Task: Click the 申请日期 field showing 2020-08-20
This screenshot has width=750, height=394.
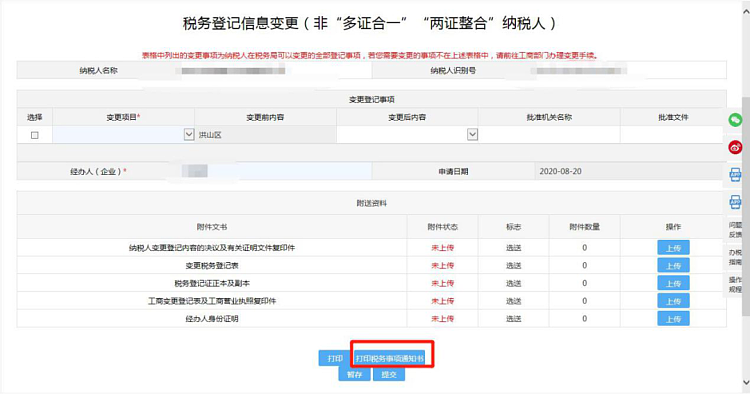Action: coord(630,171)
